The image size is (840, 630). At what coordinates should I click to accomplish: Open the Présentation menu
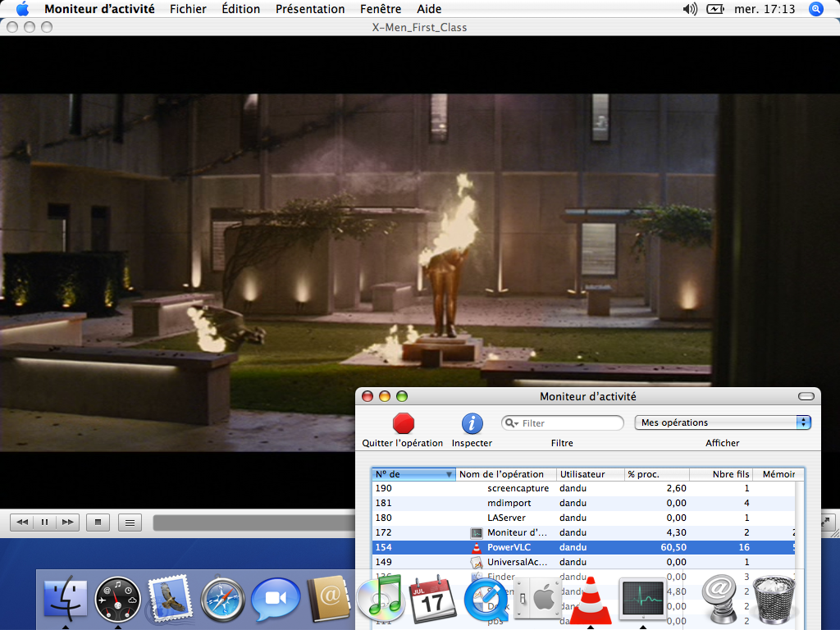pyautogui.click(x=310, y=8)
